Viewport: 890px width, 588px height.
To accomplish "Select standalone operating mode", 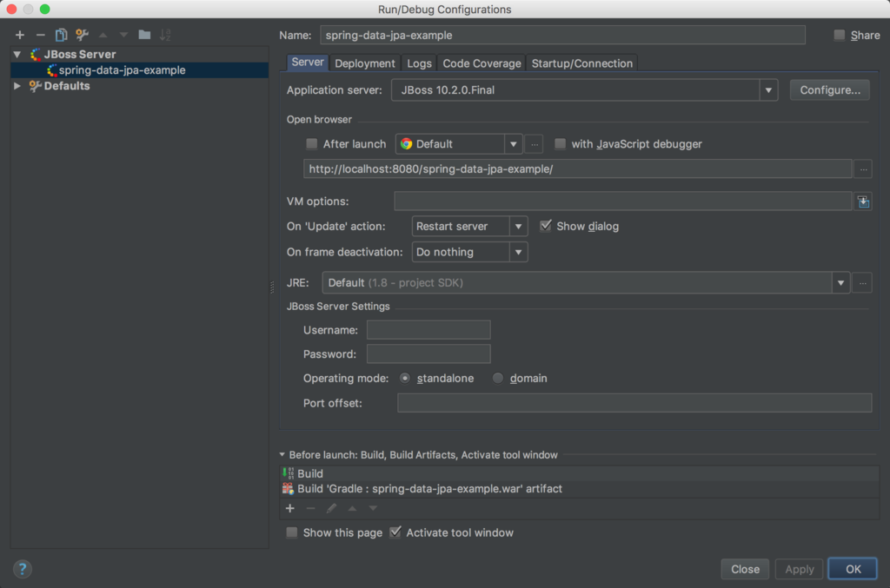I will tap(405, 378).
